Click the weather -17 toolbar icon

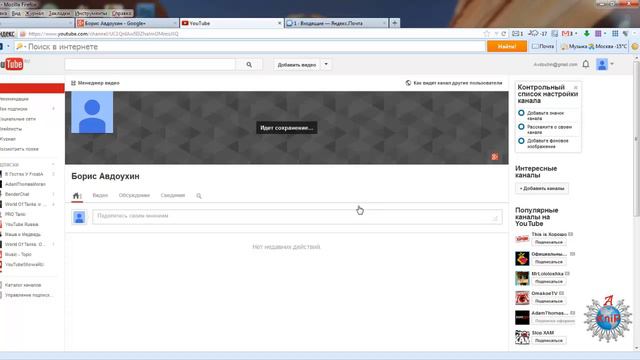tap(538, 34)
